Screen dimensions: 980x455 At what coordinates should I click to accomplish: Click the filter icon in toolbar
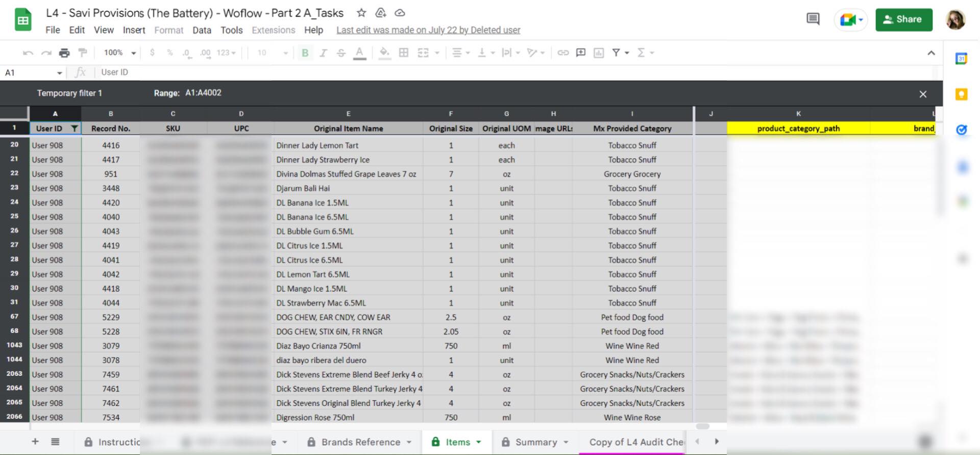click(x=616, y=53)
